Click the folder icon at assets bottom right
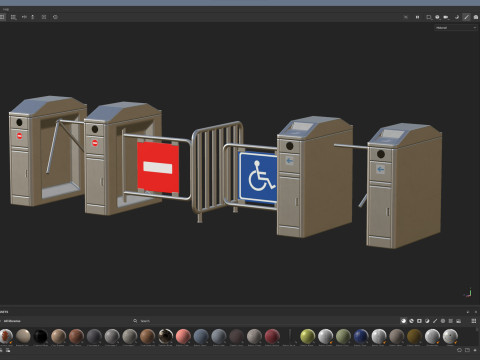This screenshot has height=360, width=480. (x=468, y=350)
